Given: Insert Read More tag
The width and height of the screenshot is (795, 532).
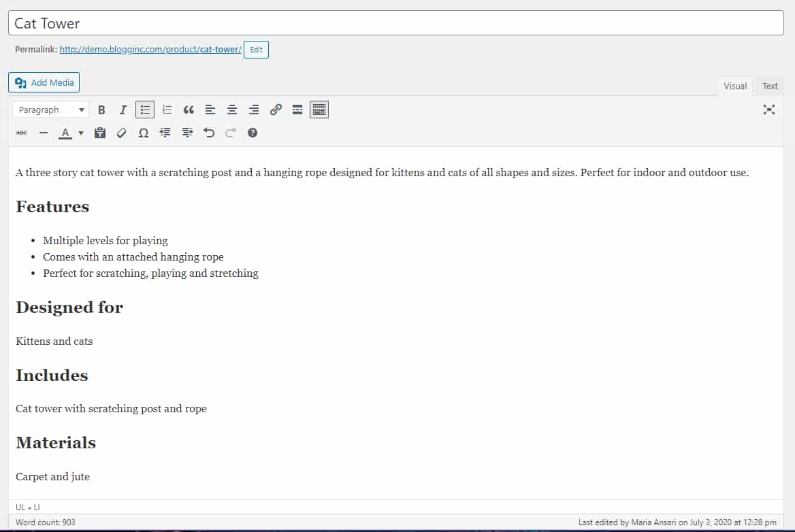Looking at the screenshot, I should [297, 110].
